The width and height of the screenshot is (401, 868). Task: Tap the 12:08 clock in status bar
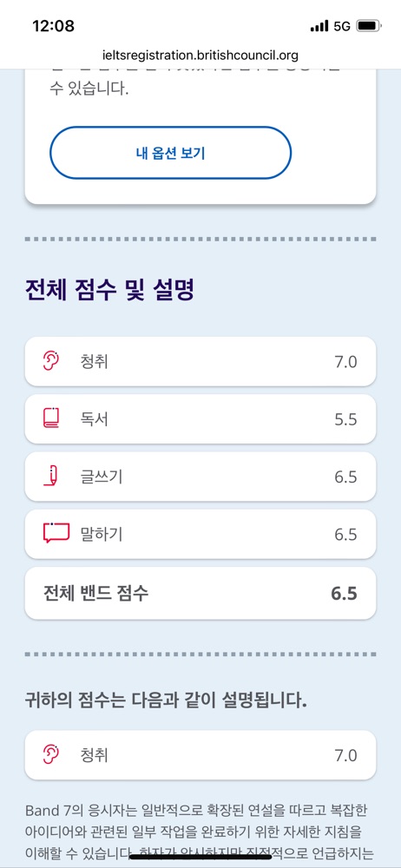[x=53, y=25]
